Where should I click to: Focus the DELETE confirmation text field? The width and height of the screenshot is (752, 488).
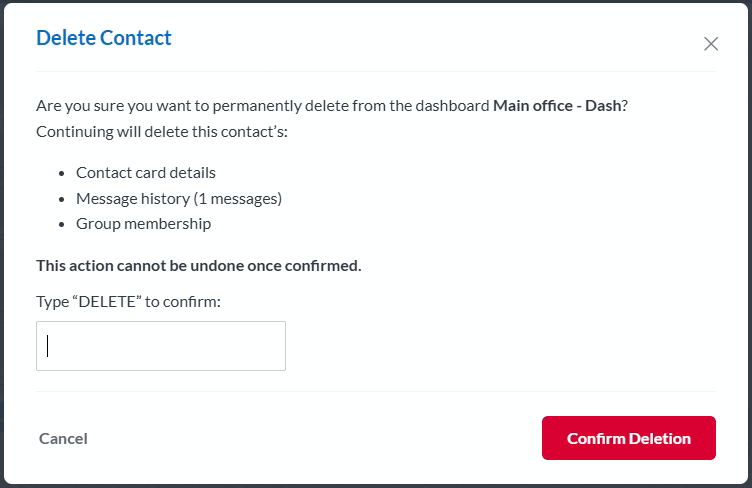click(x=161, y=346)
